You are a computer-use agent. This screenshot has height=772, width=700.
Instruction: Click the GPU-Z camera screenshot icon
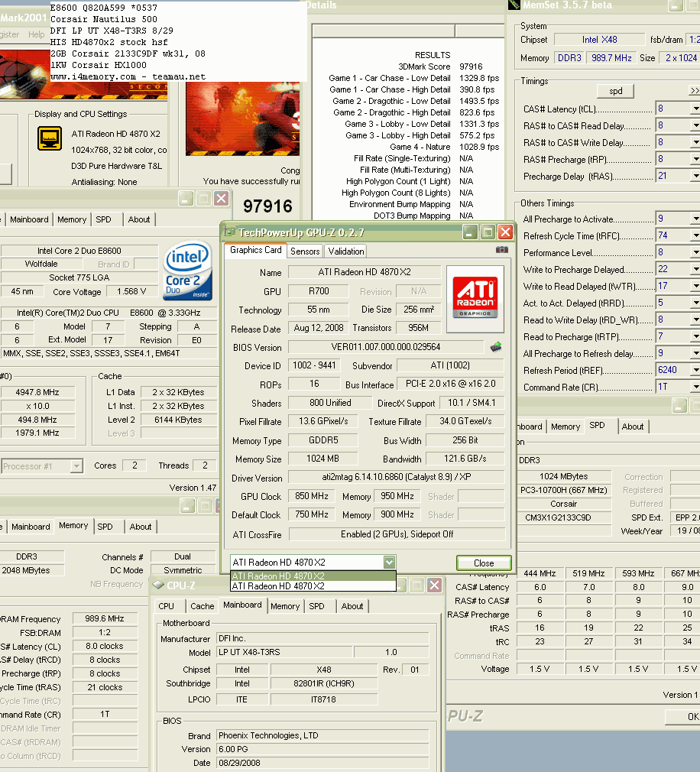[x=501, y=250]
